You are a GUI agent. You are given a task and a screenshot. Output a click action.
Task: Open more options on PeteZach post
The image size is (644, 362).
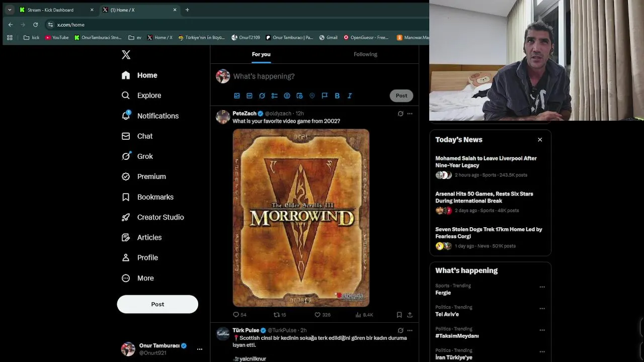[x=410, y=114]
